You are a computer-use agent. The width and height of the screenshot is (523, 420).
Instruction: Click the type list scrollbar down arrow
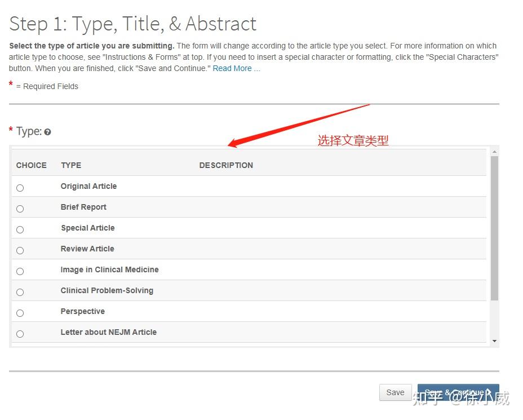tap(494, 341)
